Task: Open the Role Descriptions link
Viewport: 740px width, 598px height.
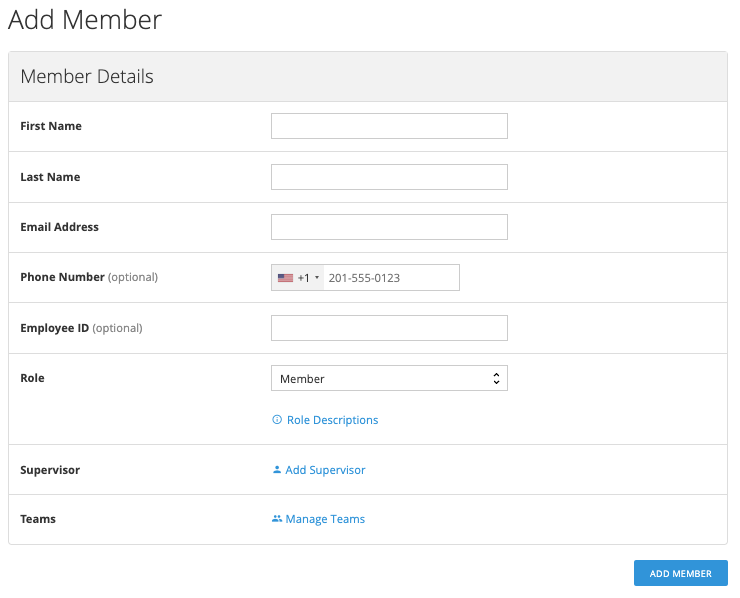Action: (x=332, y=420)
